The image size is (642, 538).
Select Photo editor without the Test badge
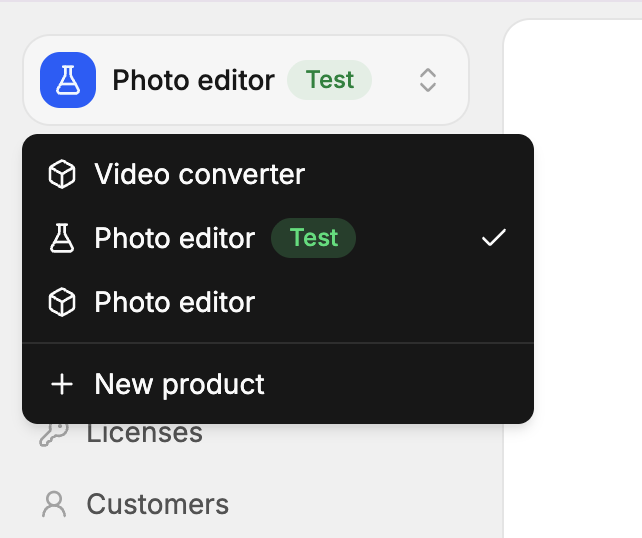point(278,302)
